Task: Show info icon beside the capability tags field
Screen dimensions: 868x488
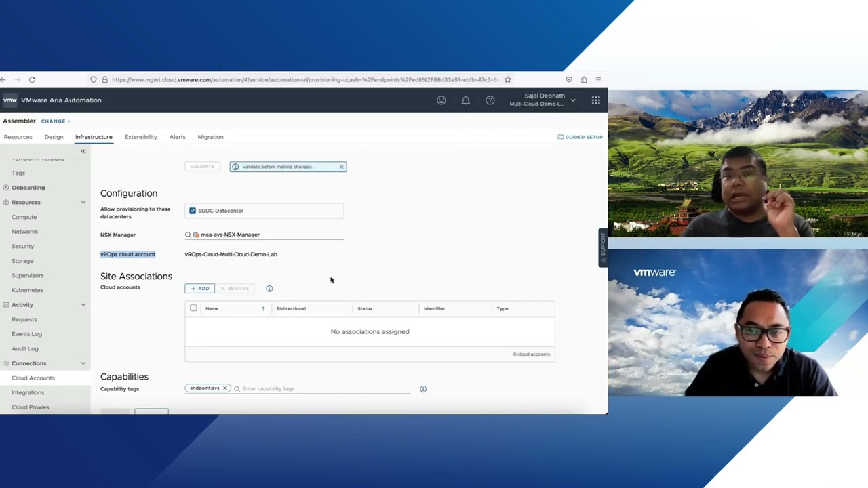Action: 423,389
